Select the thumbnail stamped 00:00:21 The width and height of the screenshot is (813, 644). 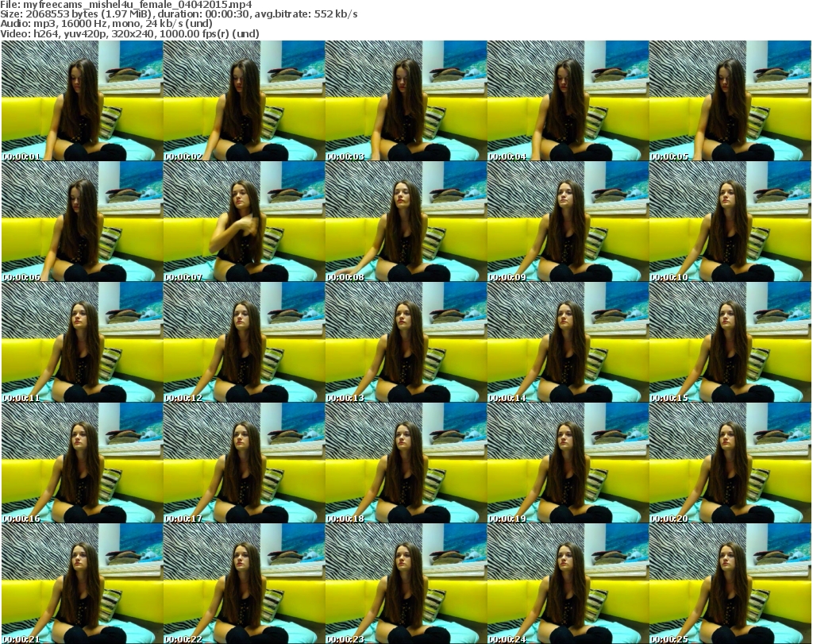click(x=83, y=584)
